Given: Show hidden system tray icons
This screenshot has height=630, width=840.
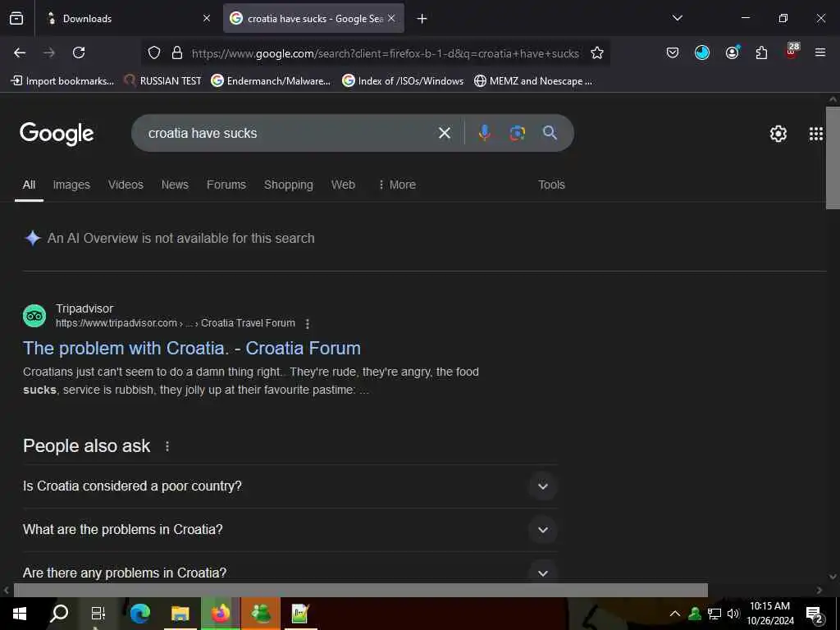Looking at the screenshot, I should point(675,614).
